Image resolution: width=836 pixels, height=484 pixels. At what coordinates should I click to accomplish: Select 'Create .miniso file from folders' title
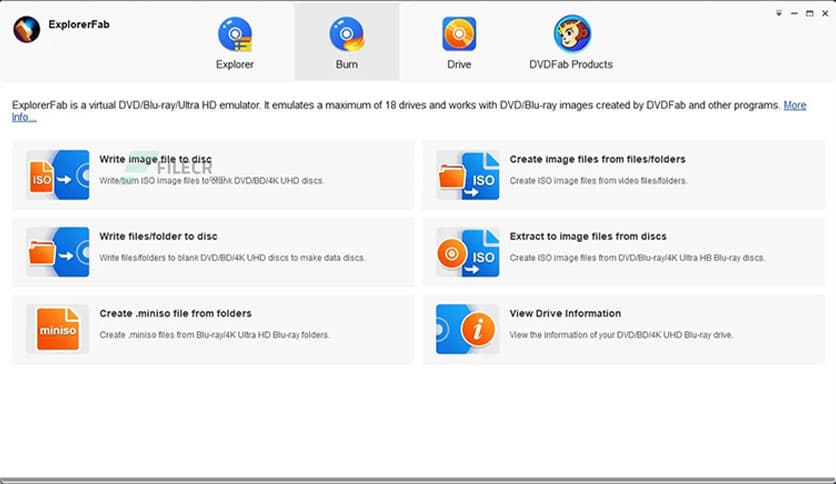point(175,313)
